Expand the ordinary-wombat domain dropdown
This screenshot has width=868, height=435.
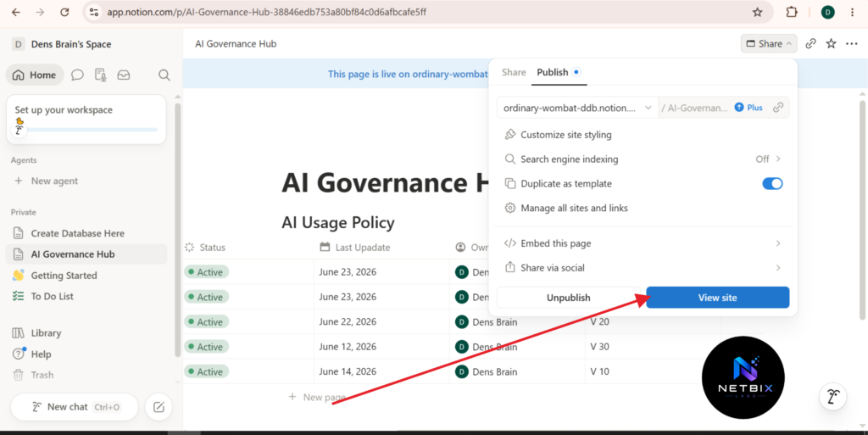(577, 108)
